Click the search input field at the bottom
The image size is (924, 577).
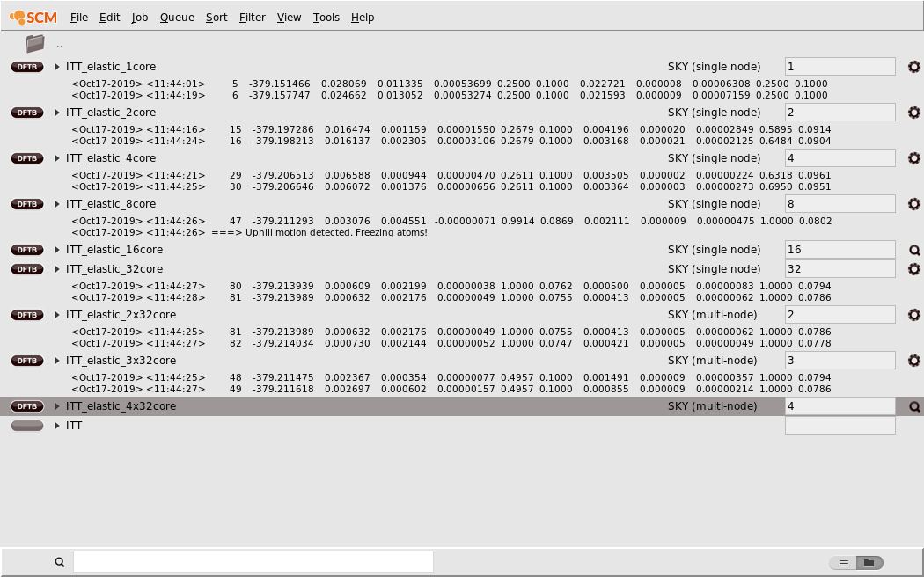(253, 561)
